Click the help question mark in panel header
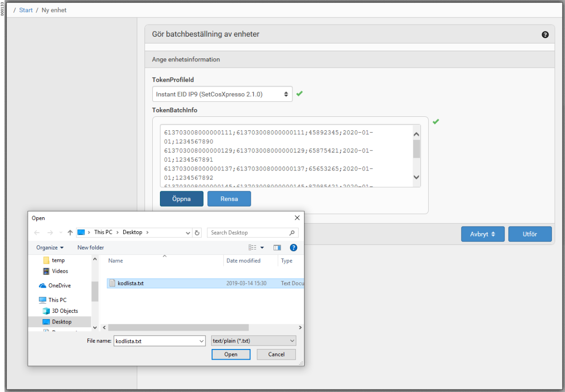565x392 pixels. 545,35
